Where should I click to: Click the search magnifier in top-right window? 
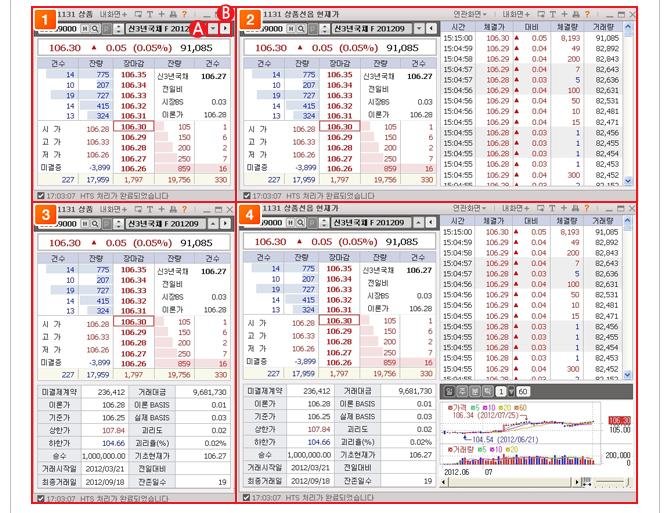[x=301, y=29]
